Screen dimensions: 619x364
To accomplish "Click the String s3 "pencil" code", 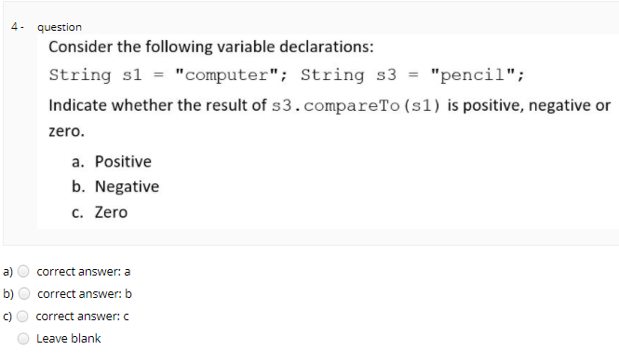I will click(x=412, y=75).
